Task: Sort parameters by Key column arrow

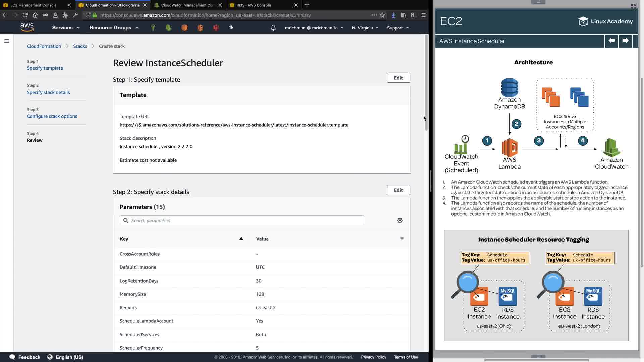Action: (241, 239)
